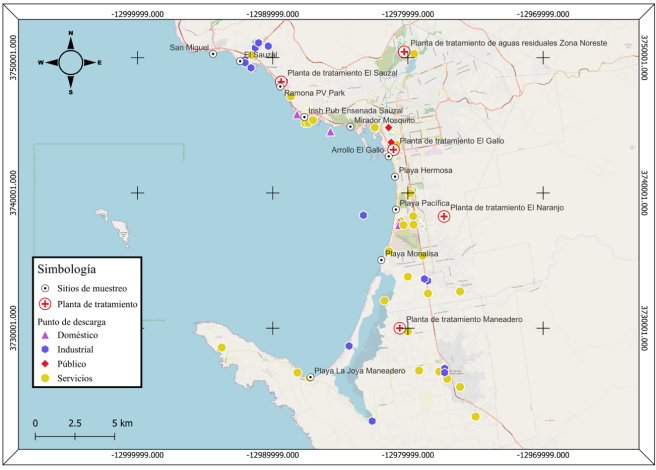Select the Zona Noreste treatment plant marker
656x470 pixels.
coord(404,52)
